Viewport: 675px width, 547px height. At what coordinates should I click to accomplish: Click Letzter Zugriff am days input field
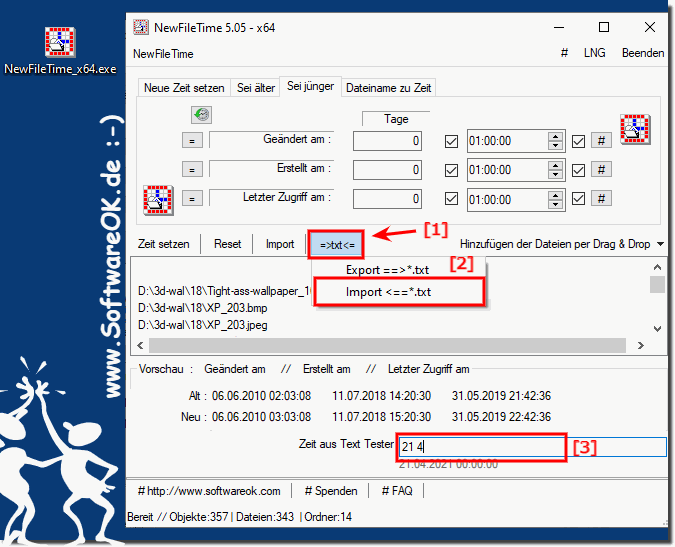[387, 199]
